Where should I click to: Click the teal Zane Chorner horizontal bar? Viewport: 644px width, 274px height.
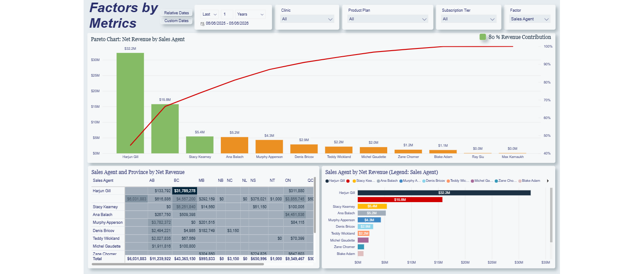pos(361,247)
